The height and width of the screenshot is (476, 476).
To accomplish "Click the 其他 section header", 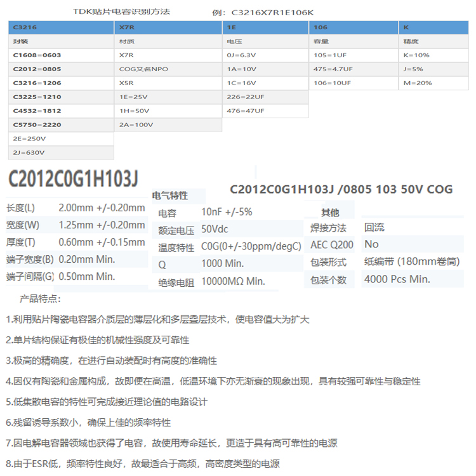I will pos(330,213).
